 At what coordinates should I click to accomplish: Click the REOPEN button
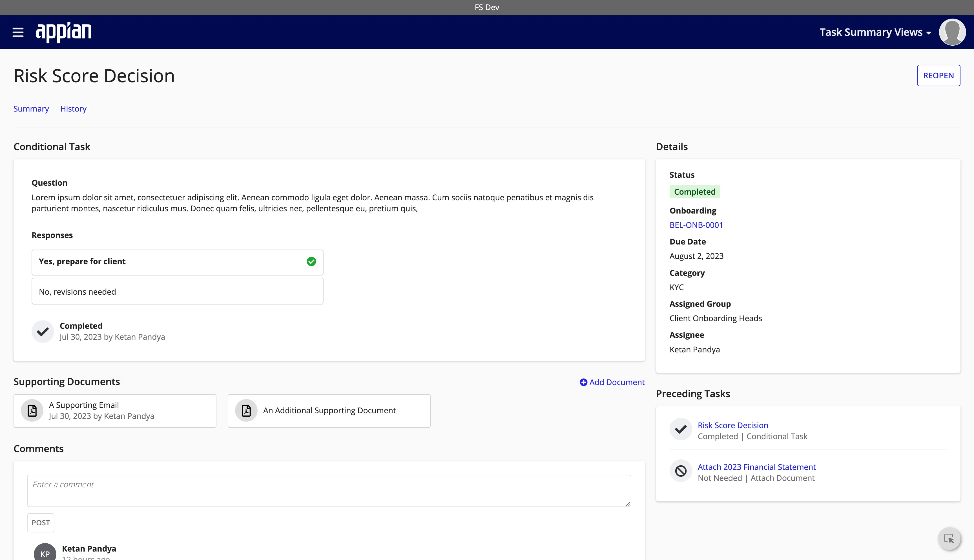[938, 75]
